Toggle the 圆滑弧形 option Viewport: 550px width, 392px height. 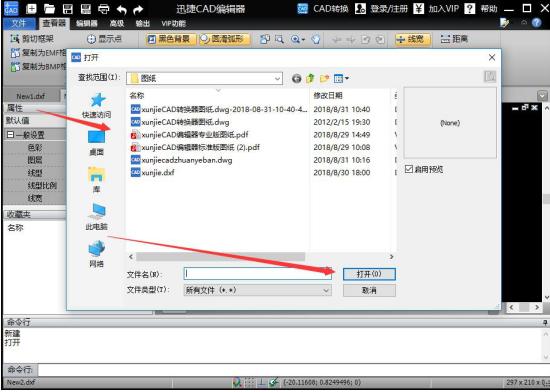[x=224, y=39]
